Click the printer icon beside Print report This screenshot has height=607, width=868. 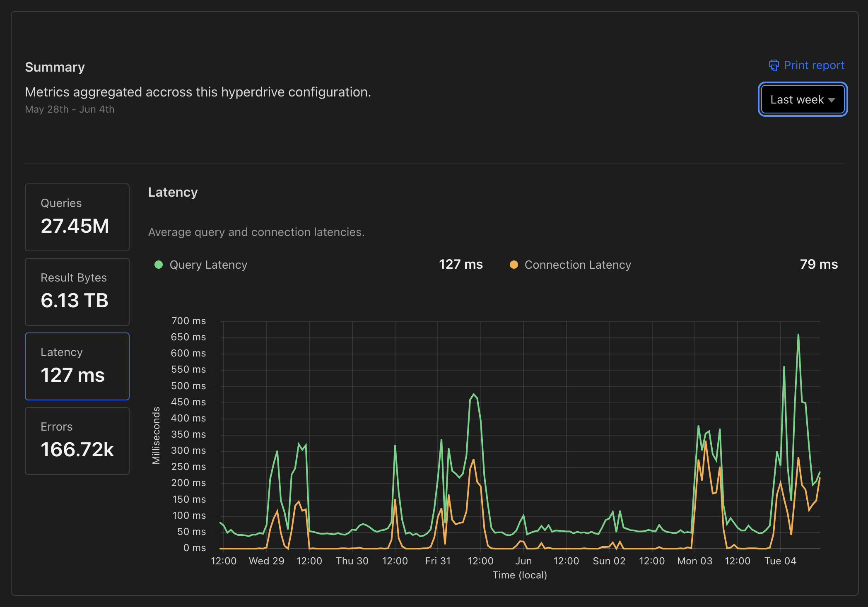[774, 65]
